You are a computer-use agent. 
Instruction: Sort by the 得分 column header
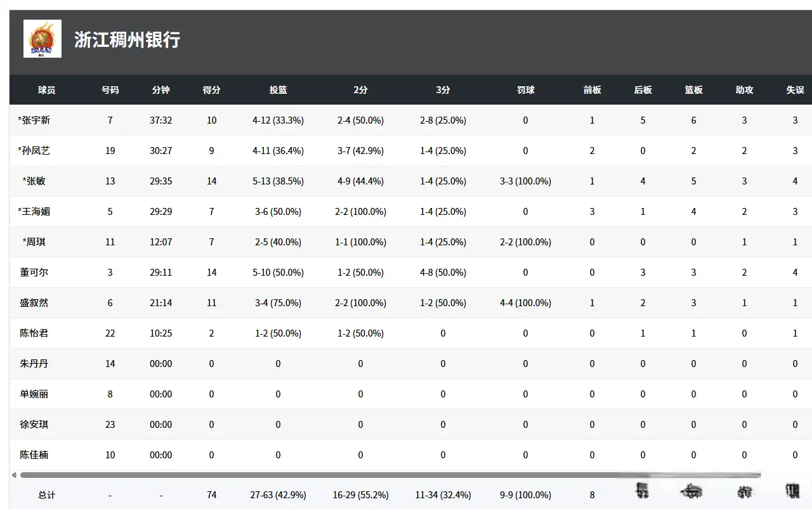[x=211, y=90]
